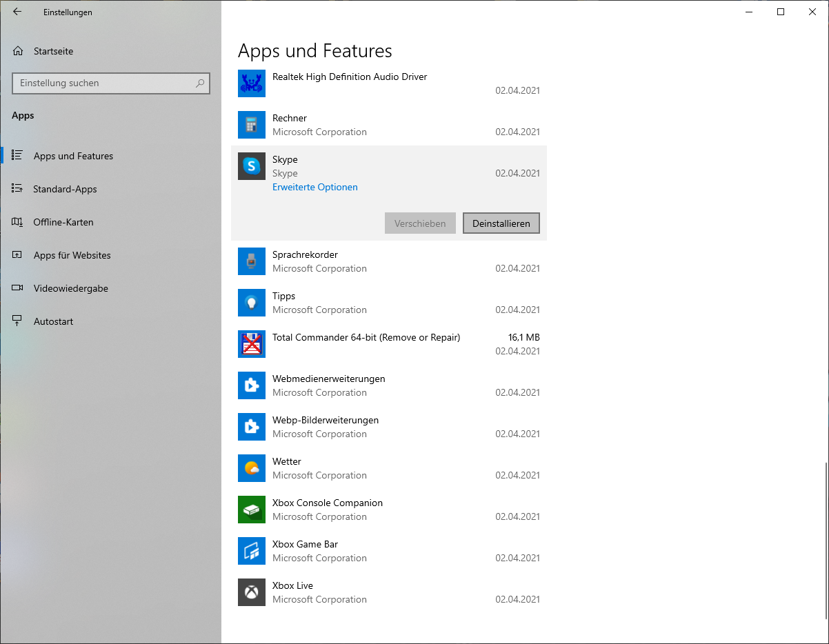This screenshot has width=829, height=644.
Task: Select Total Commander 64-bit entry text
Action: 366,337
